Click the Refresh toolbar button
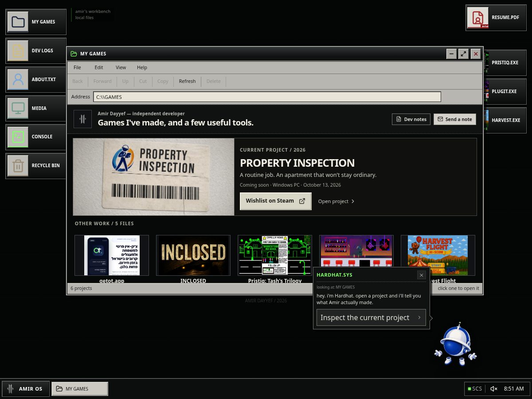The height and width of the screenshot is (399, 532). click(187, 81)
